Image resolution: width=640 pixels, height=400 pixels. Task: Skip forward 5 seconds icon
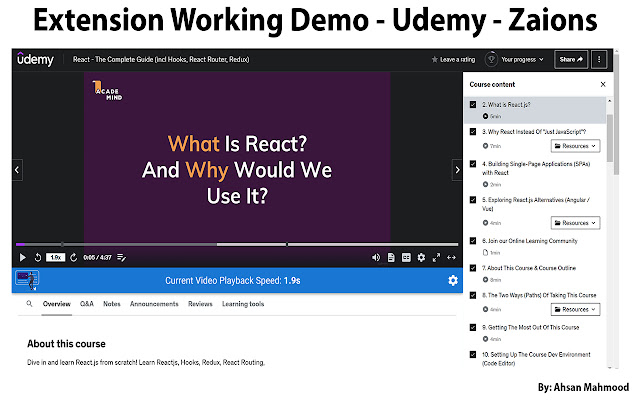coord(73,258)
